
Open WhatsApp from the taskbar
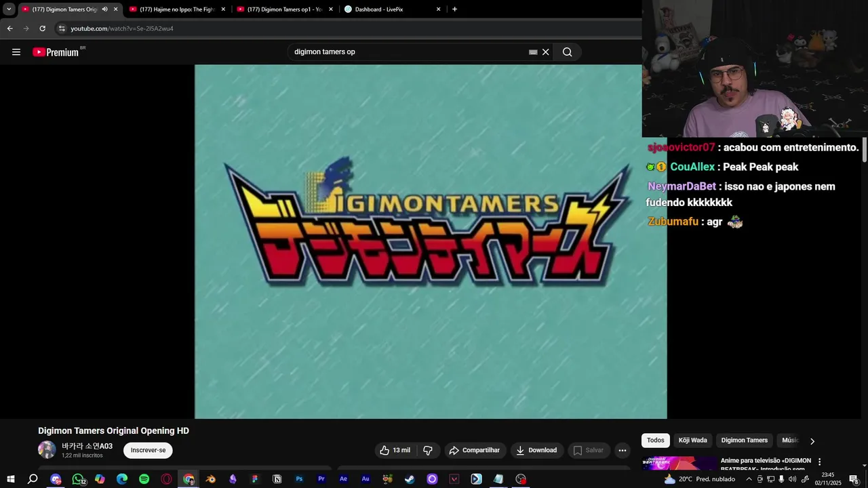pyautogui.click(x=78, y=479)
